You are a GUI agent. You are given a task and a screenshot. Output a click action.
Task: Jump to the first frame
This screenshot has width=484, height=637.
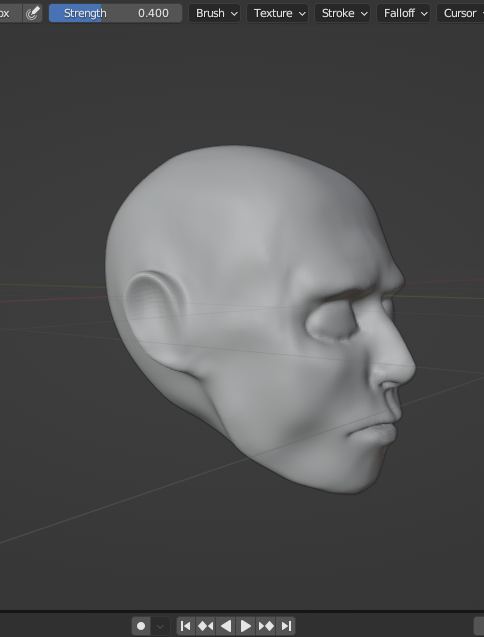click(x=185, y=626)
